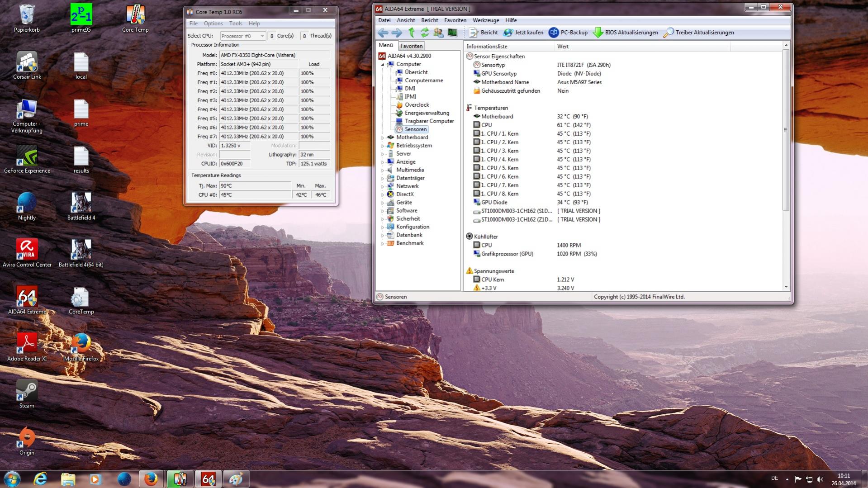Open Windows Explorer from the taskbar
868x488 pixels.
click(68, 479)
